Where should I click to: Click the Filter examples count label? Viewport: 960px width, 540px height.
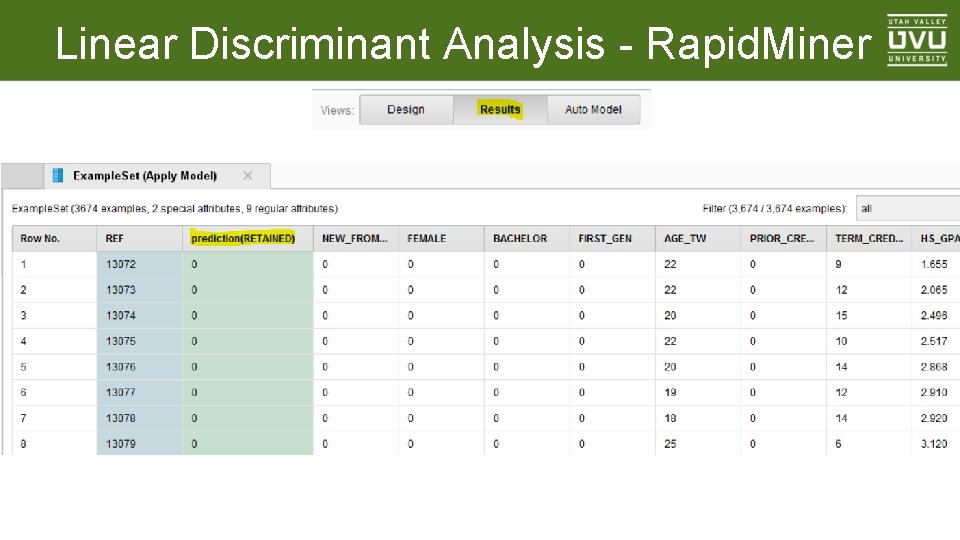pyautogui.click(x=774, y=209)
